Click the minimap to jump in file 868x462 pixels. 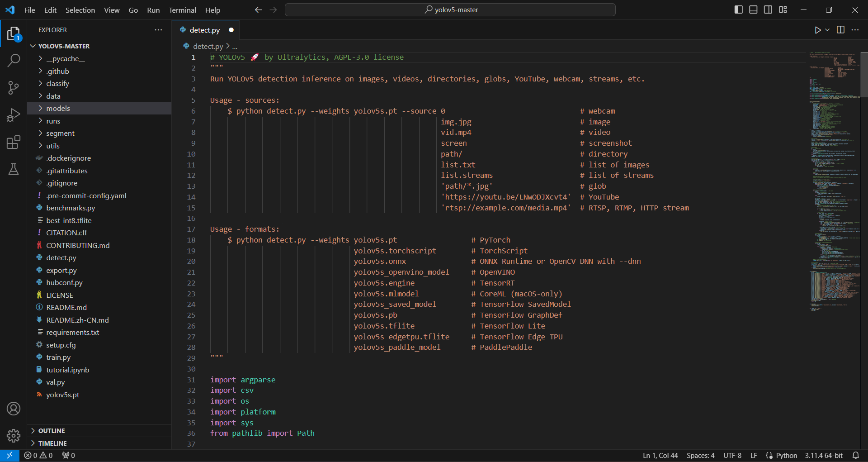pyautogui.click(x=834, y=181)
